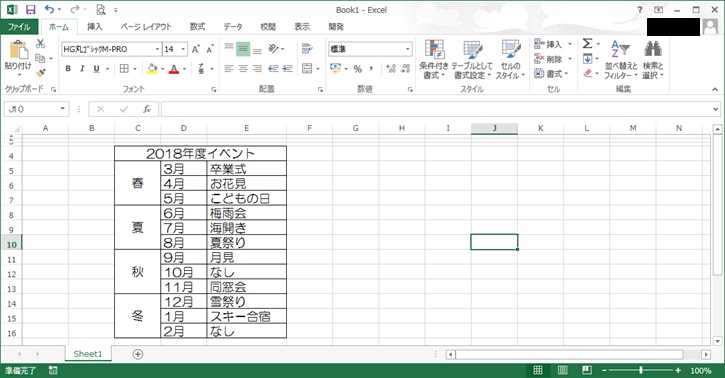
Task: Click the 削除 cells button
Action: 553,59
